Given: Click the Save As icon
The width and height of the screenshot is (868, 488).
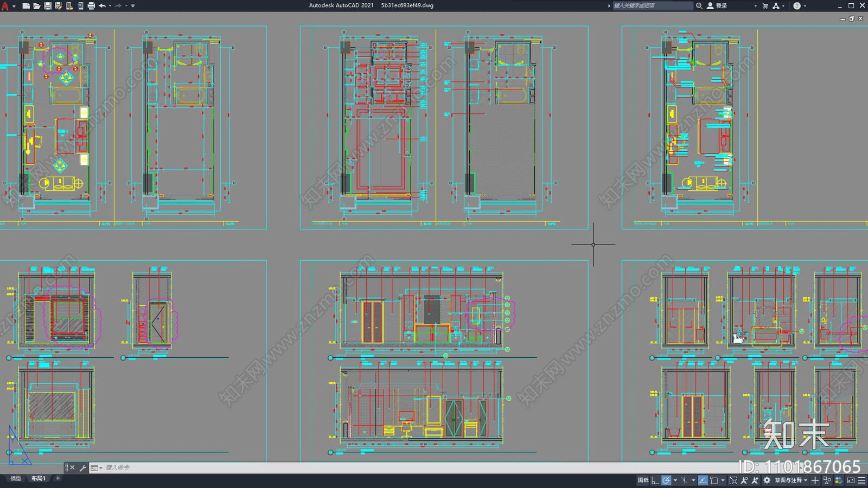Looking at the screenshot, I should 59,6.
